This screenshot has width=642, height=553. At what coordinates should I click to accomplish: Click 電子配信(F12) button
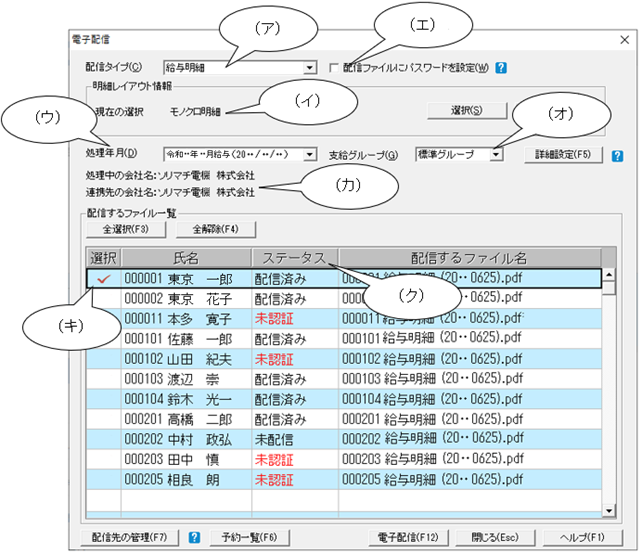click(x=408, y=537)
